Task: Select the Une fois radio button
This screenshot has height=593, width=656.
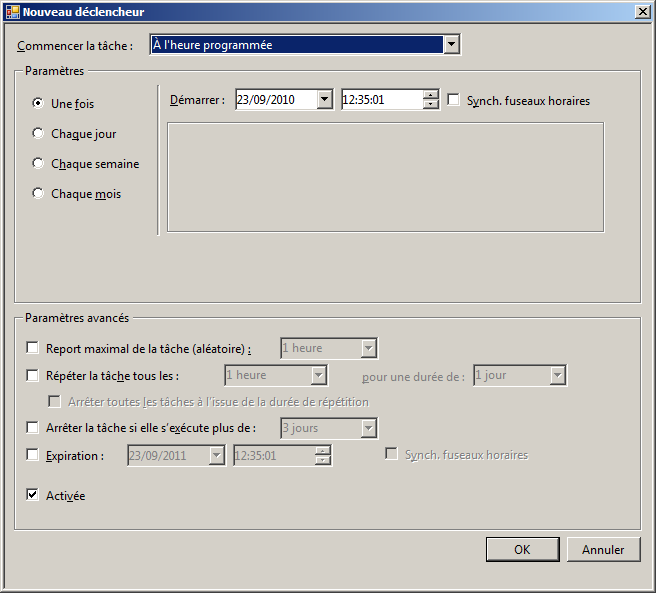Action: coord(39,103)
